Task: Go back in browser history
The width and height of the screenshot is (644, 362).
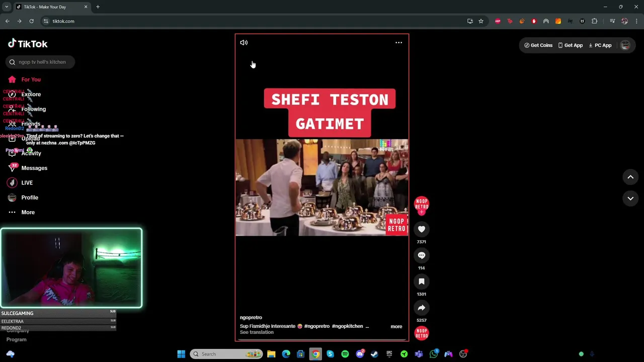Action: [7, 21]
